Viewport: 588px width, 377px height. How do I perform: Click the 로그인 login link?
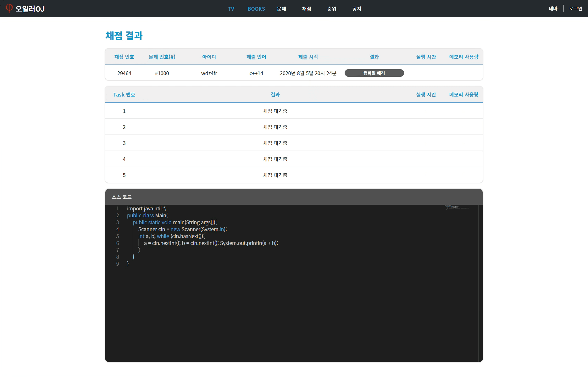tap(576, 8)
